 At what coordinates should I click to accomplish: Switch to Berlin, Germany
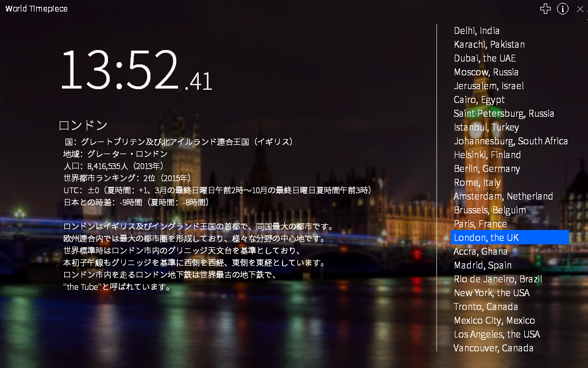tap(486, 169)
